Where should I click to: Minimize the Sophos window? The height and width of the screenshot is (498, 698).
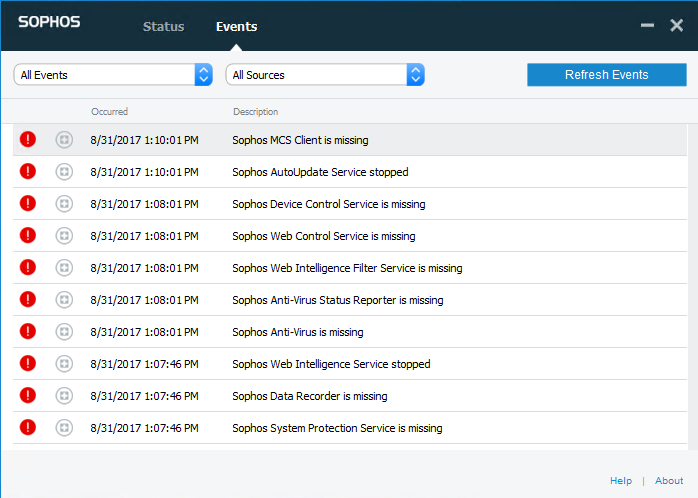647,25
